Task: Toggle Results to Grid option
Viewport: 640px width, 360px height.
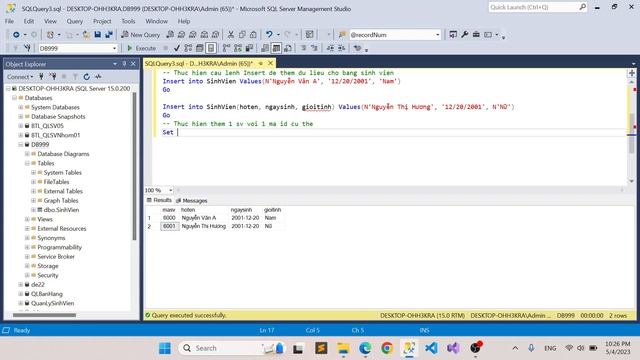Action: pos(276,48)
